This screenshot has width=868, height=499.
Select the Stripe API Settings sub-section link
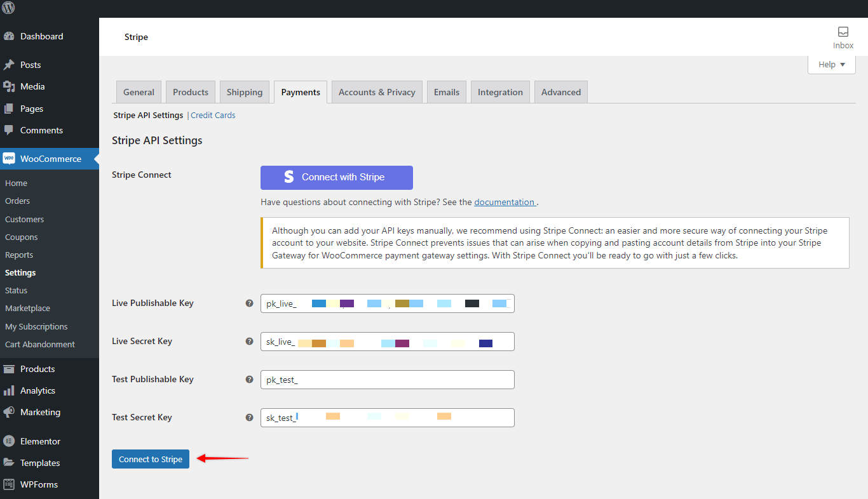coord(148,116)
